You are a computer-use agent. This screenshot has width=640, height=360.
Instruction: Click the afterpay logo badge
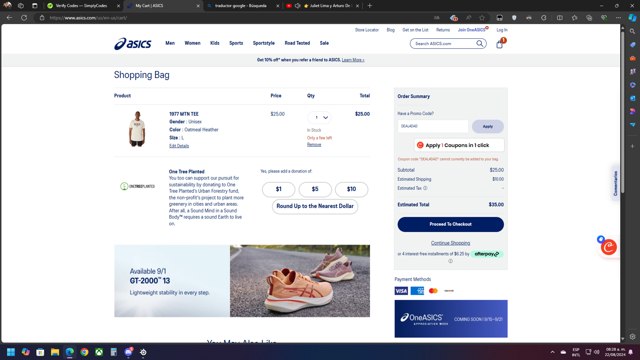tap(487, 254)
